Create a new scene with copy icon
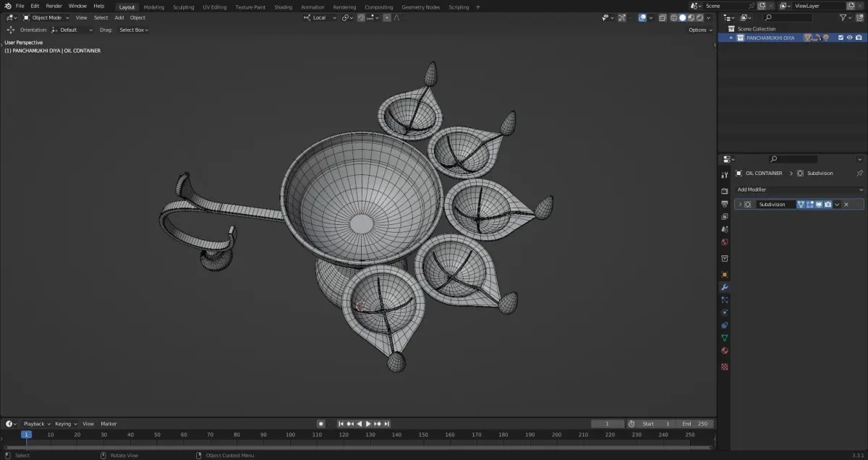 click(x=761, y=6)
